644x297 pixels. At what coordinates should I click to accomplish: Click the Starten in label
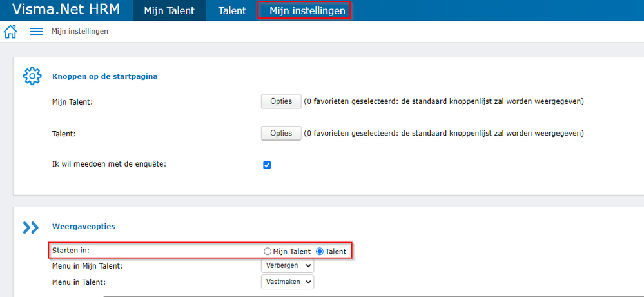coord(70,251)
